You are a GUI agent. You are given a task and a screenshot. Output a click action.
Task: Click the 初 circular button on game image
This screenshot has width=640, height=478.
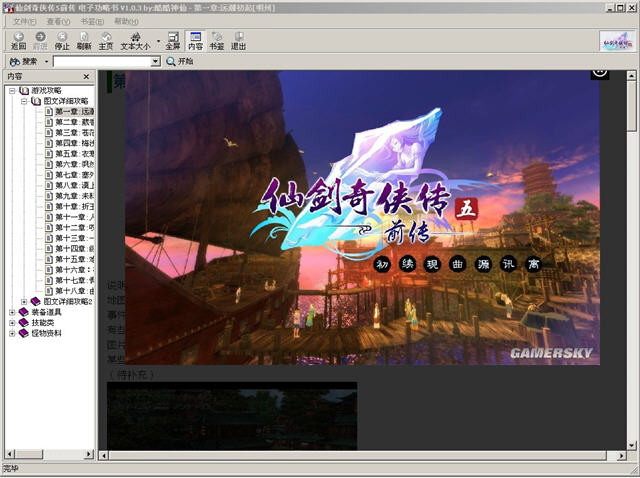pyautogui.click(x=382, y=265)
